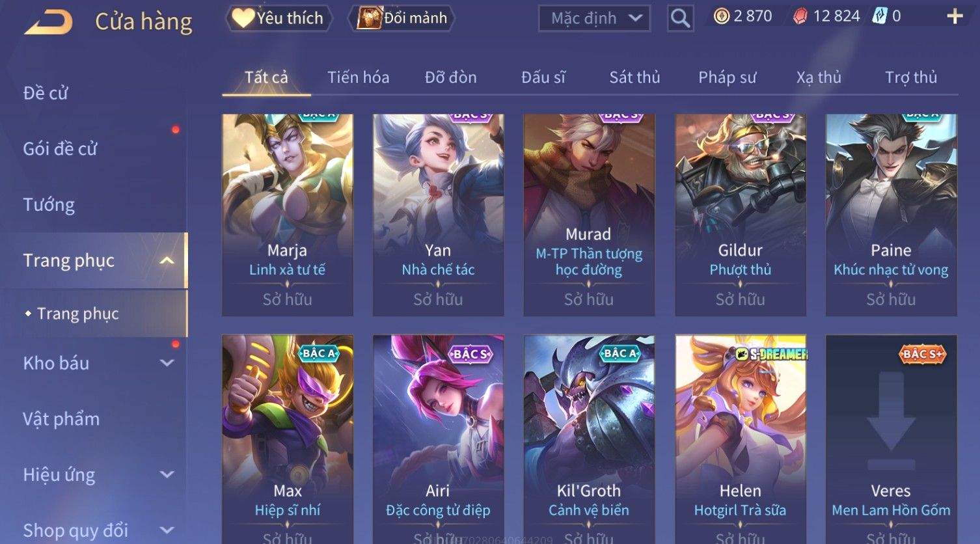
Task: Select the Pháp sư tab
Action: (727, 77)
